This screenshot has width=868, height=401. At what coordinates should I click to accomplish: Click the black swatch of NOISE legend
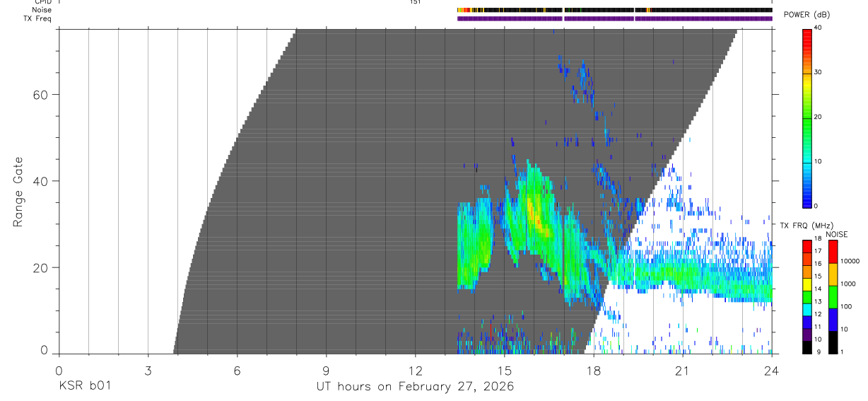(x=833, y=342)
